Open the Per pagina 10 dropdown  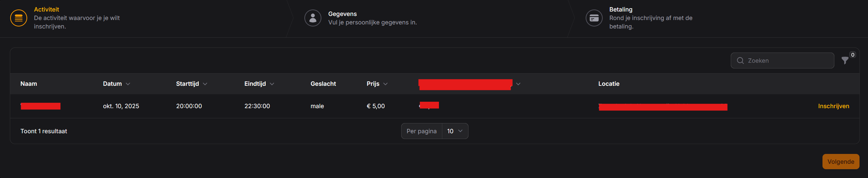click(455, 131)
